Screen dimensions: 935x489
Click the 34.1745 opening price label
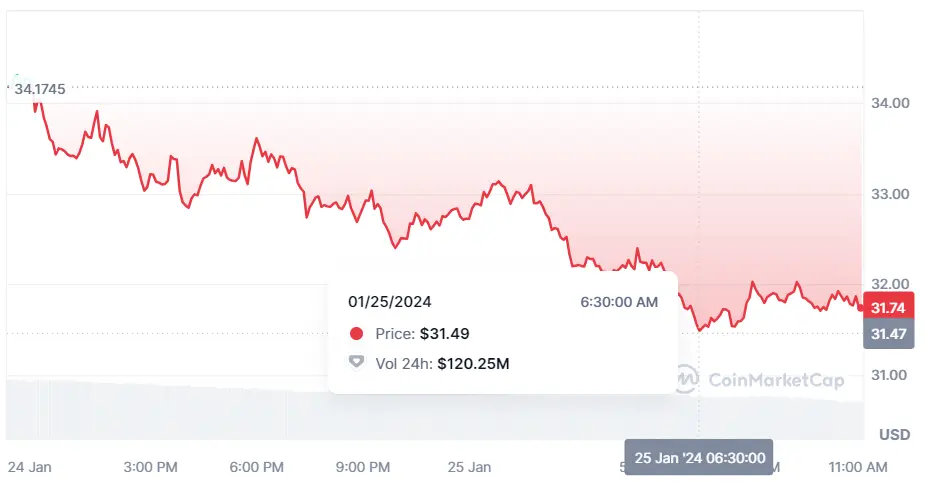[x=40, y=90]
